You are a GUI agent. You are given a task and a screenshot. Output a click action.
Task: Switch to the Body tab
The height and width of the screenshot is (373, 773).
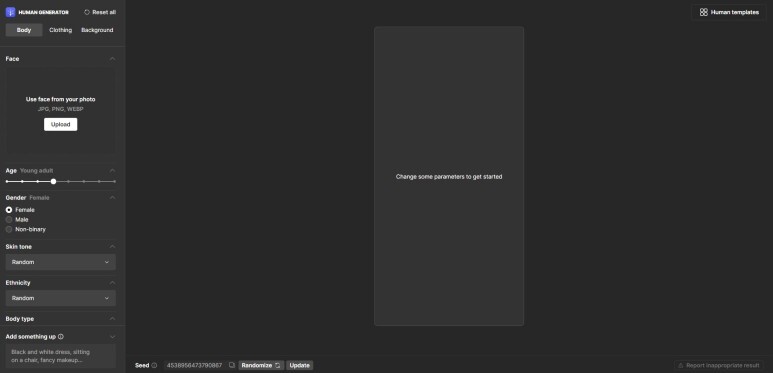[24, 30]
